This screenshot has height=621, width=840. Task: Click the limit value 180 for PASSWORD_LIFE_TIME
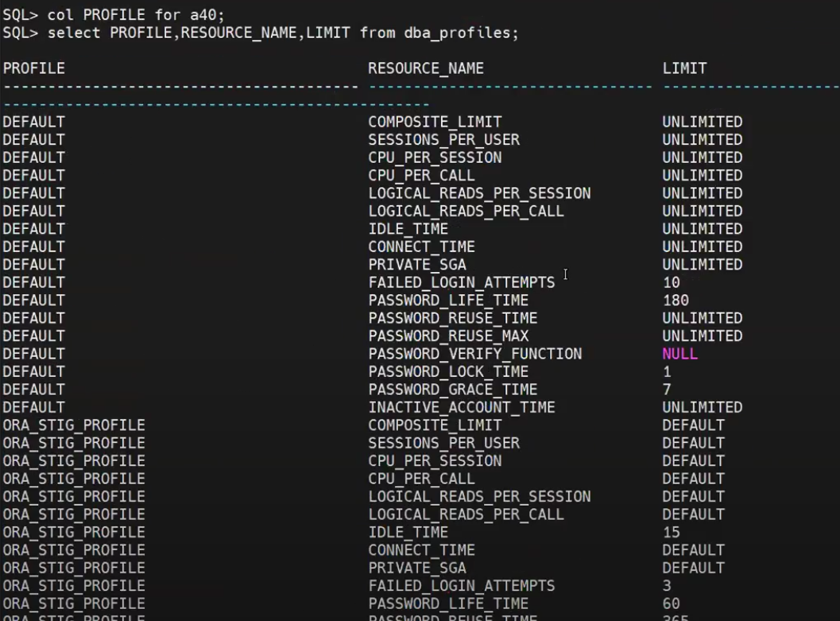tap(676, 301)
